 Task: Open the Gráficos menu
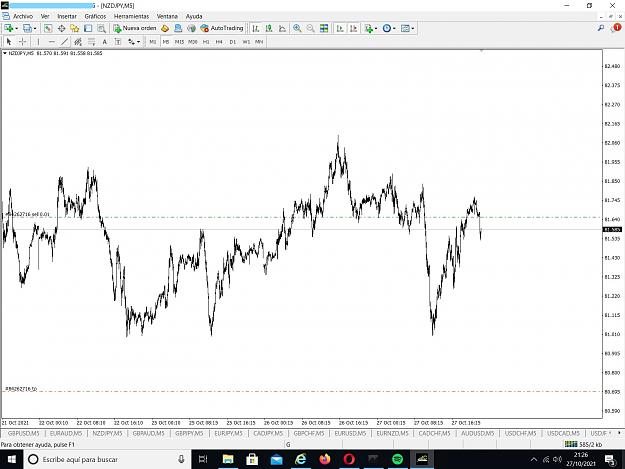(x=95, y=16)
